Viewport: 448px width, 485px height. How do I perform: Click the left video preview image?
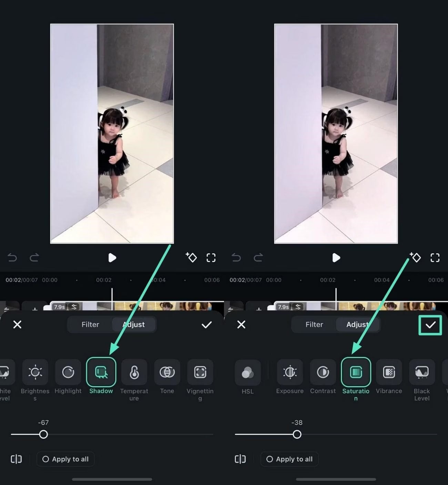coord(112,134)
